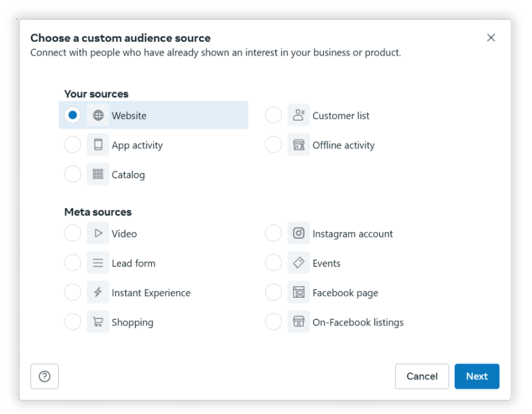Click the Website globe icon
The height and width of the screenshot is (414, 532).
coord(98,115)
